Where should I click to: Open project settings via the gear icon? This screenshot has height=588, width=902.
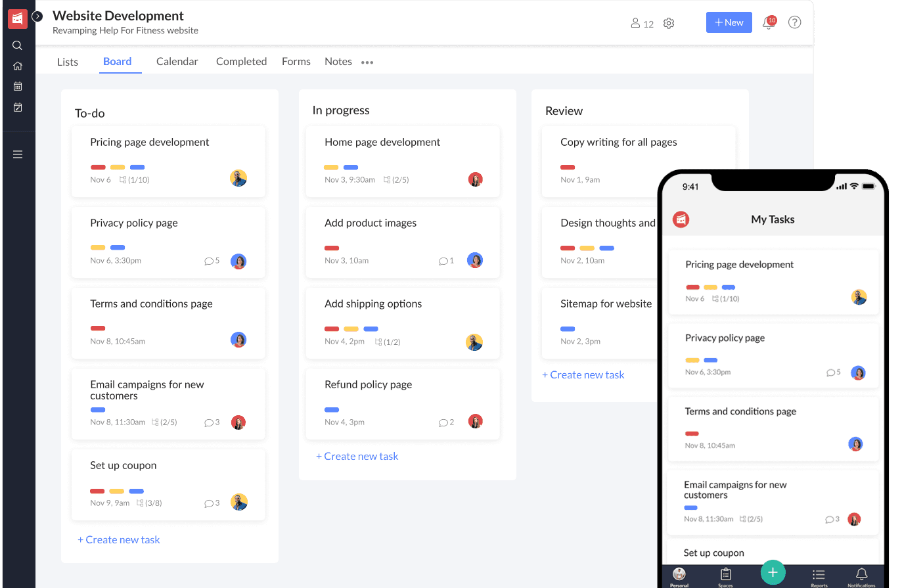(x=669, y=22)
